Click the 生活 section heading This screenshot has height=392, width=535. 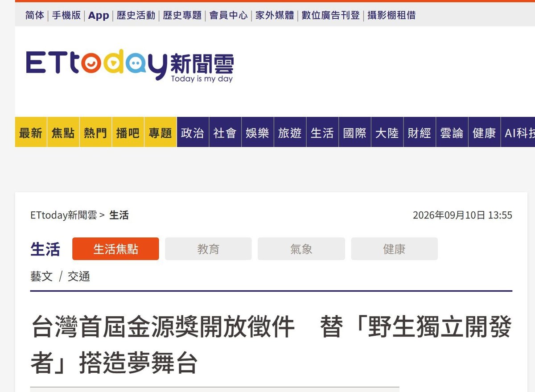[x=45, y=249]
